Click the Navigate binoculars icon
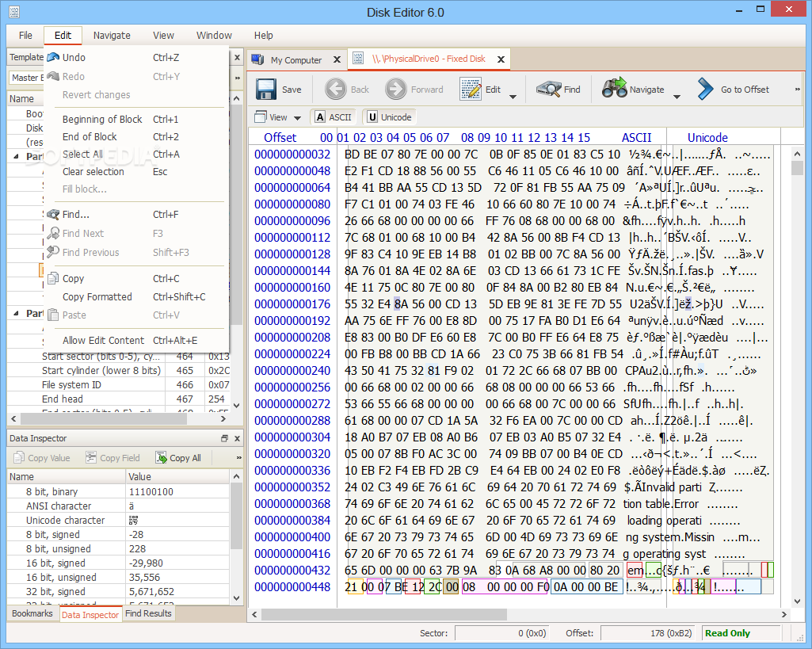The width and height of the screenshot is (812, 649). pos(615,89)
